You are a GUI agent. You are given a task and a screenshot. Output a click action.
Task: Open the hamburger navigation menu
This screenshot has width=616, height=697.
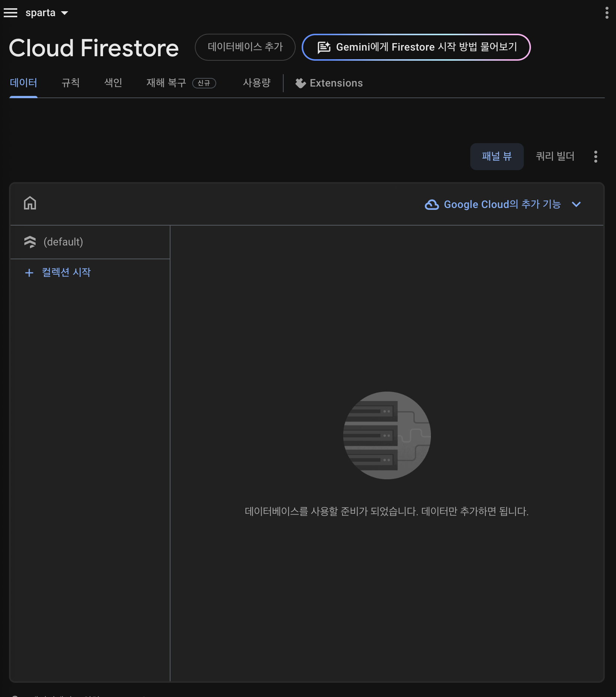point(10,13)
